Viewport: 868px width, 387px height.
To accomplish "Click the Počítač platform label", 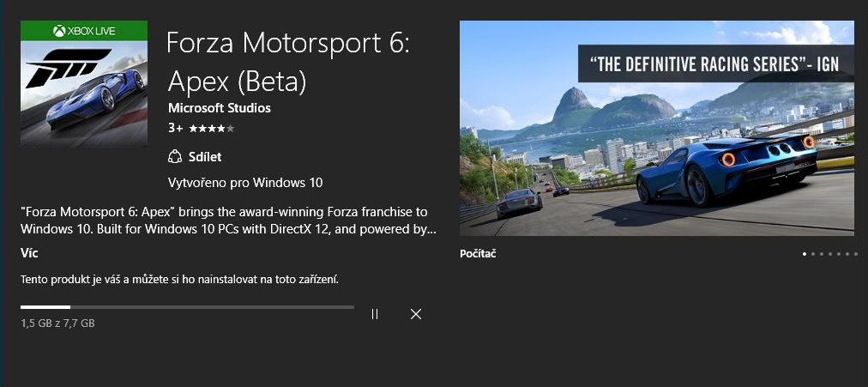I will [478, 254].
